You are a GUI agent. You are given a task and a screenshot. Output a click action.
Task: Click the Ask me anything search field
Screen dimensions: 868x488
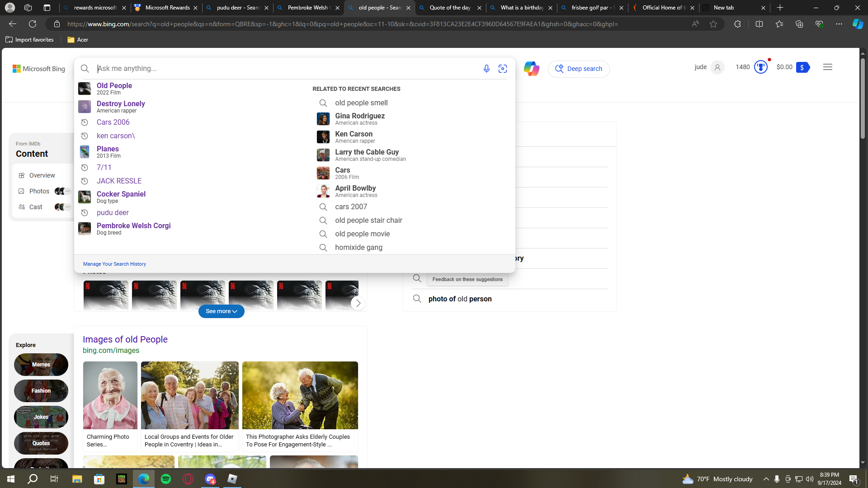(285, 69)
